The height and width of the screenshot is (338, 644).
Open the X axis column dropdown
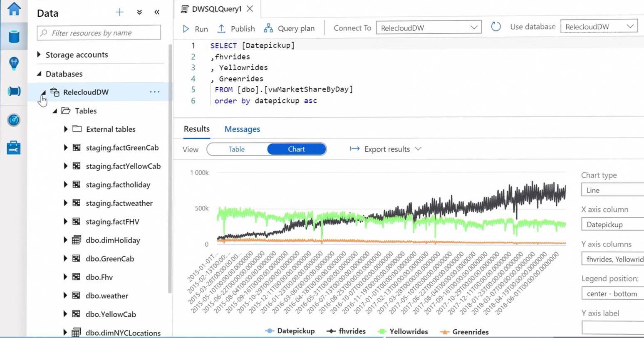[612, 225]
